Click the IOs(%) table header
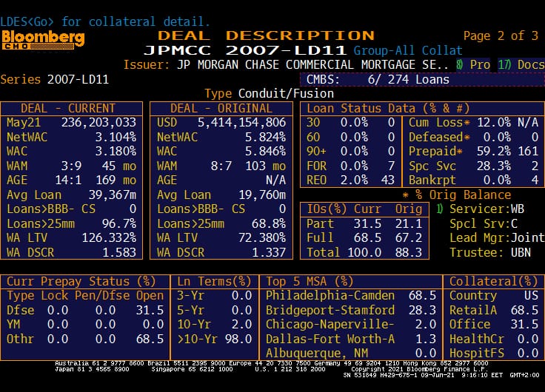545x392 pixels. (x=364, y=209)
